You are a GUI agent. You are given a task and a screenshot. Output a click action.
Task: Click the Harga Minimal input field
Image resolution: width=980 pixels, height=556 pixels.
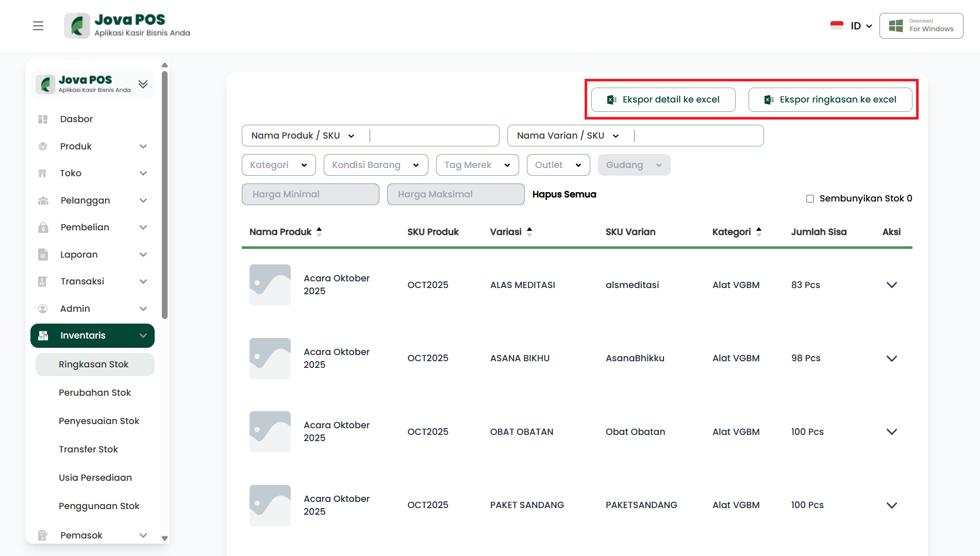point(310,194)
